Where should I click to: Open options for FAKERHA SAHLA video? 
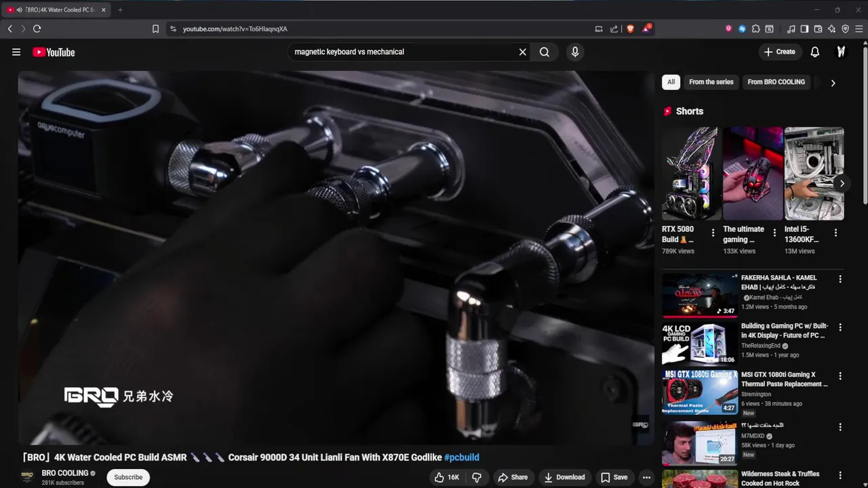840,279
